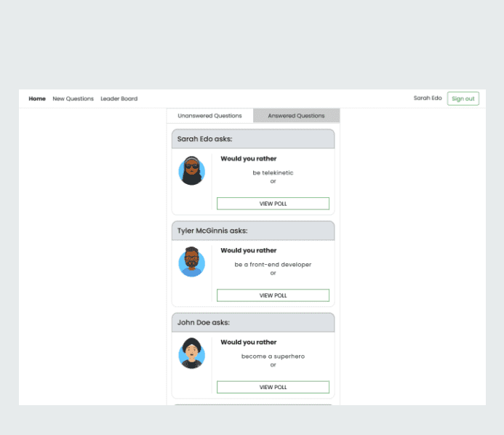Click the 'be a front-end developer' text
This screenshot has height=435, width=504.
click(x=273, y=265)
